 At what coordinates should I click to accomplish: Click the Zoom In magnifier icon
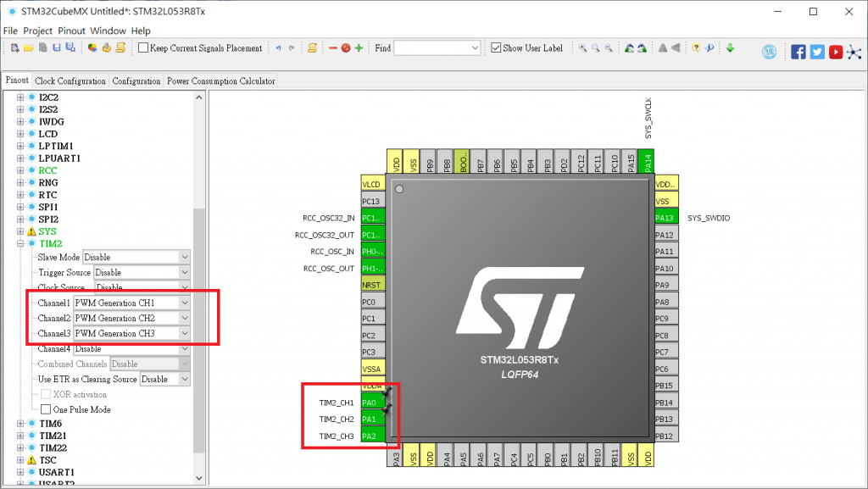[x=583, y=48]
